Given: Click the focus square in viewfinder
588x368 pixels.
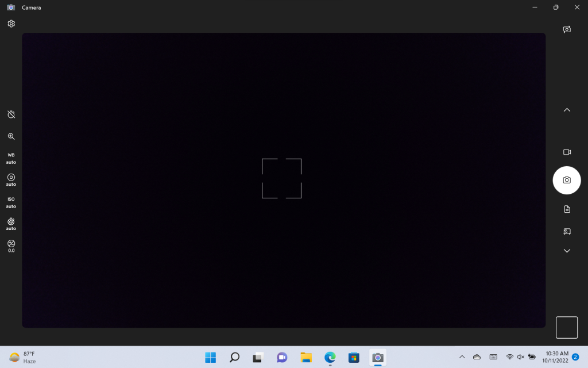Looking at the screenshot, I should click(x=281, y=178).
